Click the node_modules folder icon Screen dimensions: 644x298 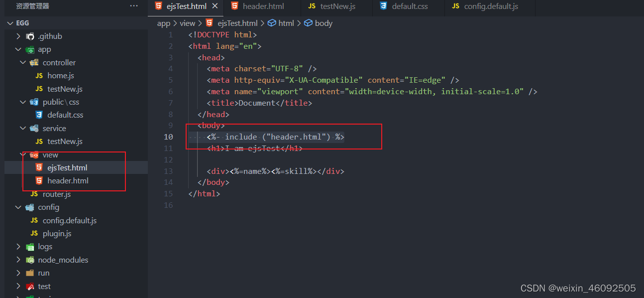(30, 260)
